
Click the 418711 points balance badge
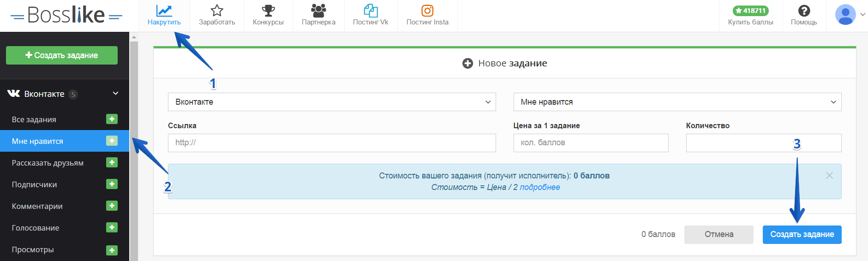(751, 11)
